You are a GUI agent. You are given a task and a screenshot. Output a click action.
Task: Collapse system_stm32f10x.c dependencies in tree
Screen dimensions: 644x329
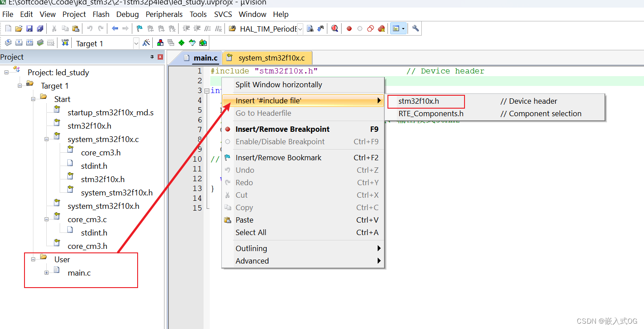point(47,139)
